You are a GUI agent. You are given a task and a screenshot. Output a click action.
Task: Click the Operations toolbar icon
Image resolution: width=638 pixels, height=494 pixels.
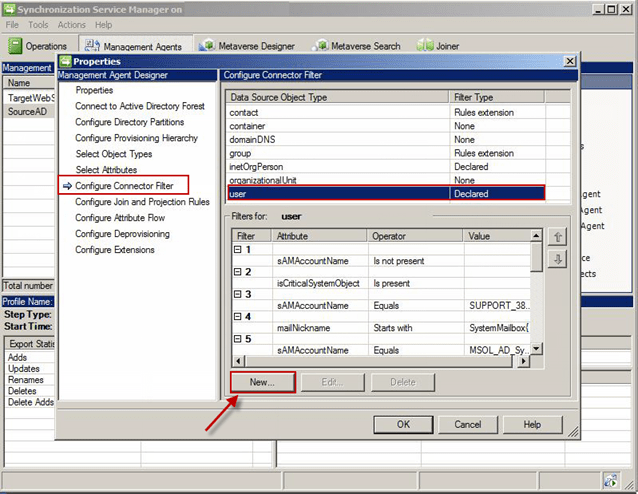click(x=15, y=46)
